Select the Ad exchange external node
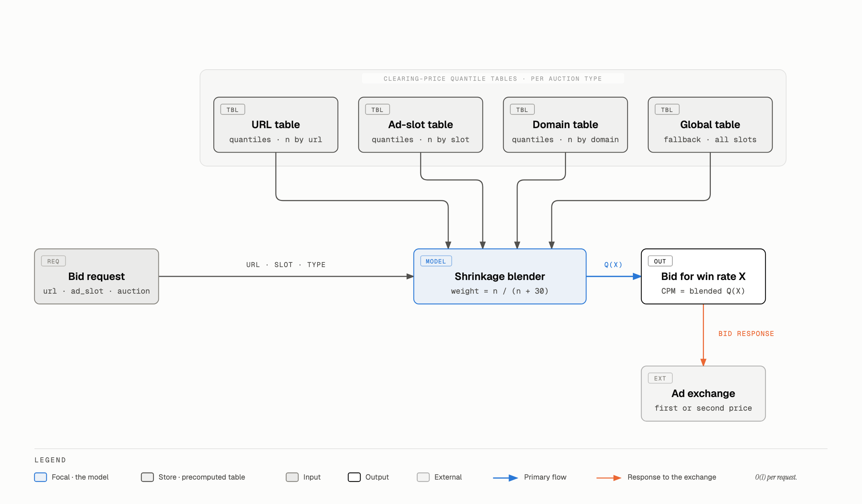Viewport: 862px width, 504px height. [703, 393]
